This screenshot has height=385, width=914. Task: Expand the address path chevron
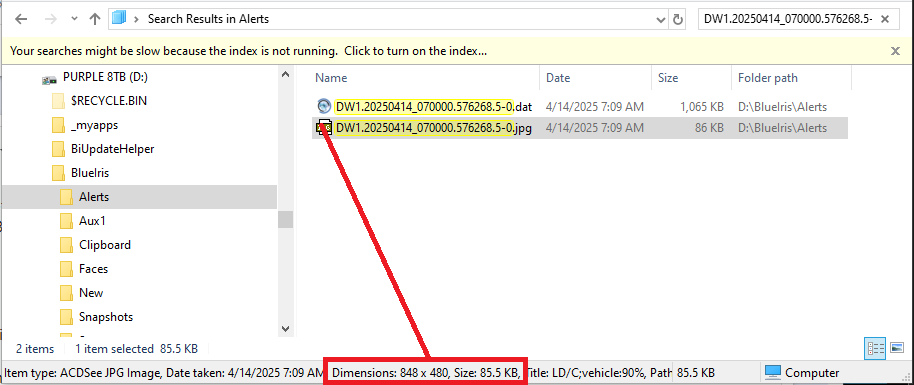(x=136, y=19)
